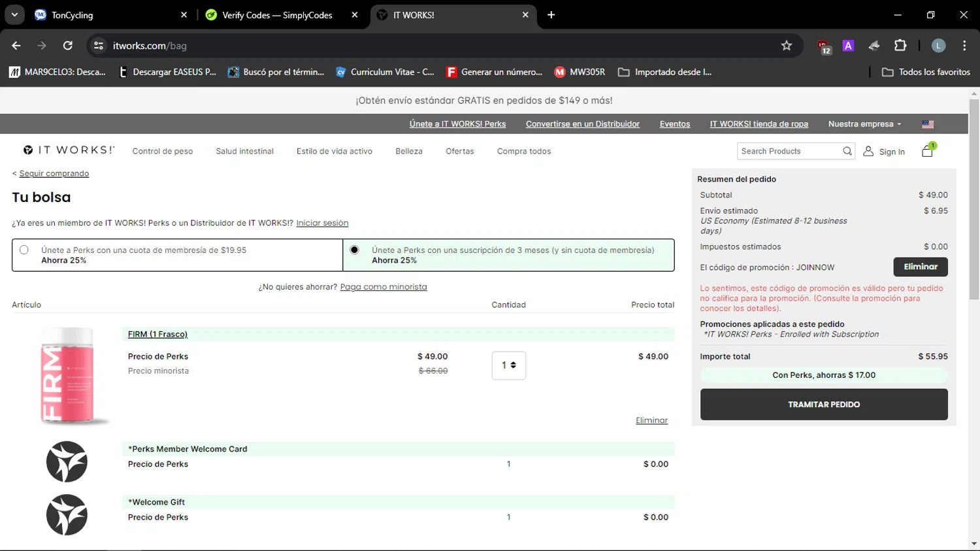The width and height of the screenshot is (980, 551).
Task: Go forward in browser history
Action: click(x=42, y=46)
